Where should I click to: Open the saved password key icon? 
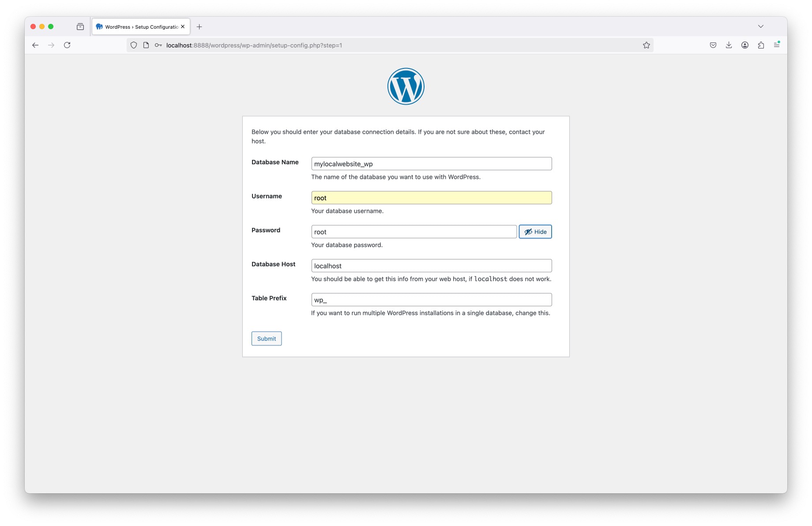[158, 45]
